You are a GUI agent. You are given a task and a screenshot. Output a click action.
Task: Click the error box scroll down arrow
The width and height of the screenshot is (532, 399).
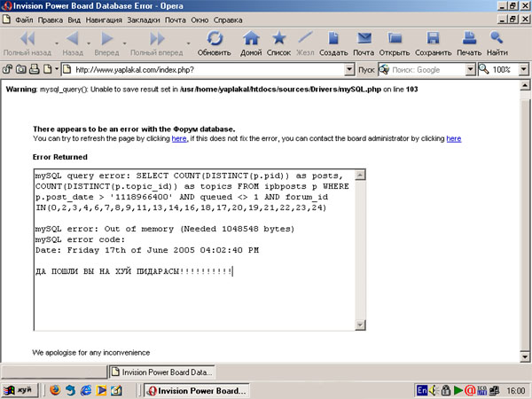point(360,325)
